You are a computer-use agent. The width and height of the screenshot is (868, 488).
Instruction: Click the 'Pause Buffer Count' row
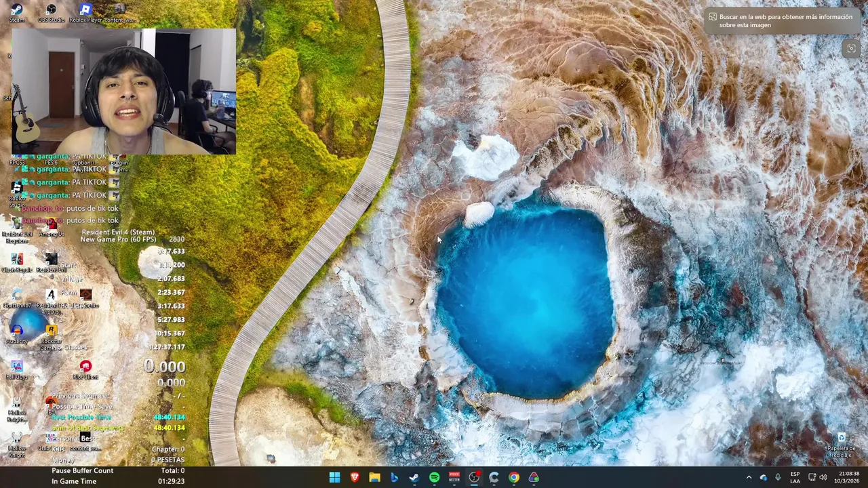(x=117, y=470)
